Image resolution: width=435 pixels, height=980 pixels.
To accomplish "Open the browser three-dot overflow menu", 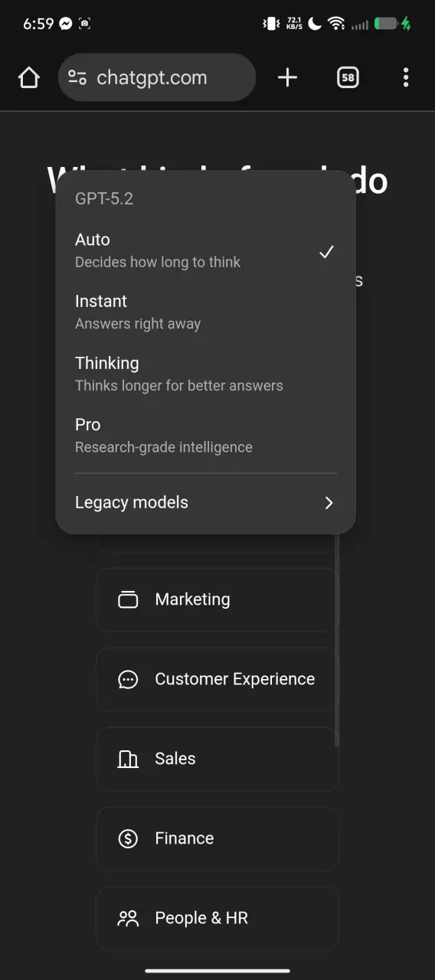I will 406,77.
